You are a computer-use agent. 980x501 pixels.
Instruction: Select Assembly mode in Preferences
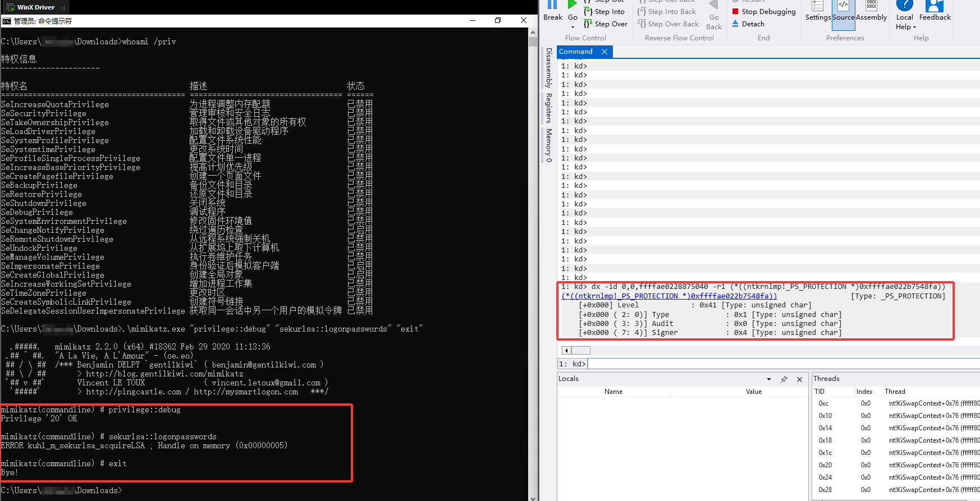(871, 11)
